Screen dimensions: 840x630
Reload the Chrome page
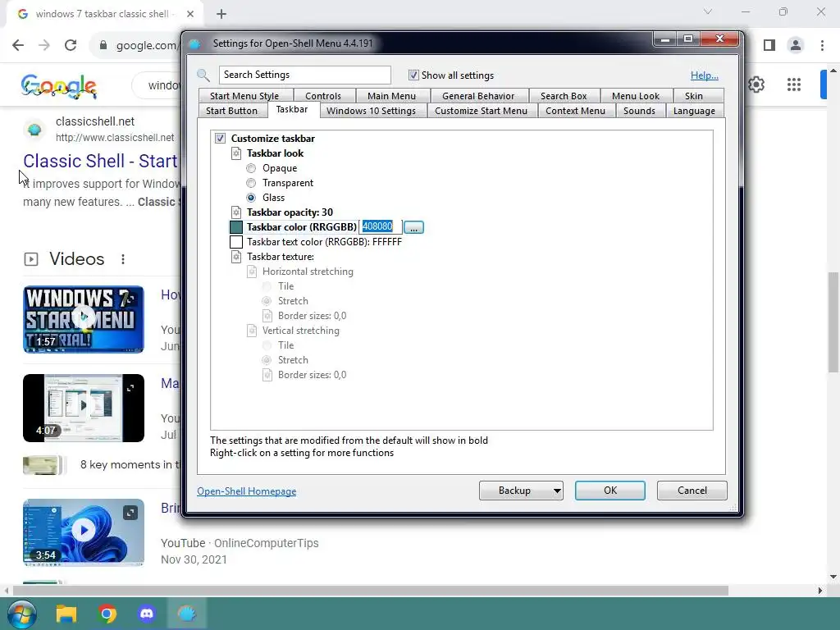click(71, 45)
